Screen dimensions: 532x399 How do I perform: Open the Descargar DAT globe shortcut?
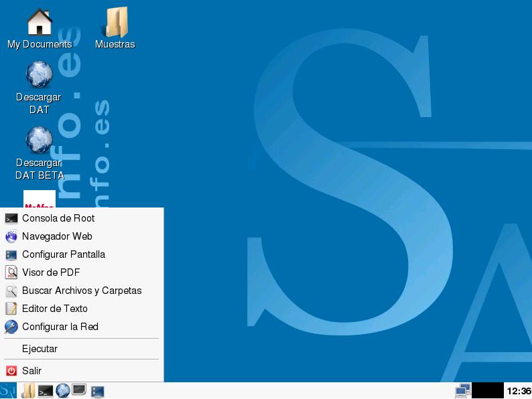[40, 74]
